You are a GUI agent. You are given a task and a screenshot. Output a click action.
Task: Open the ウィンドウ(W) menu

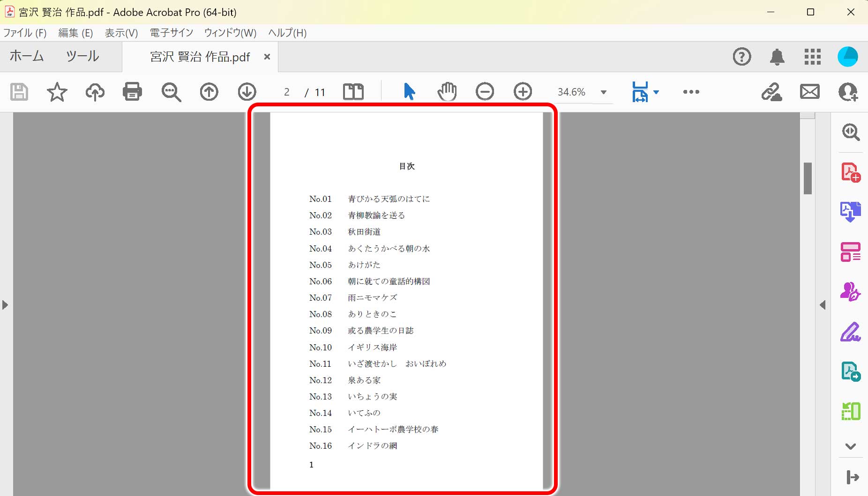(x=230, y=33)
